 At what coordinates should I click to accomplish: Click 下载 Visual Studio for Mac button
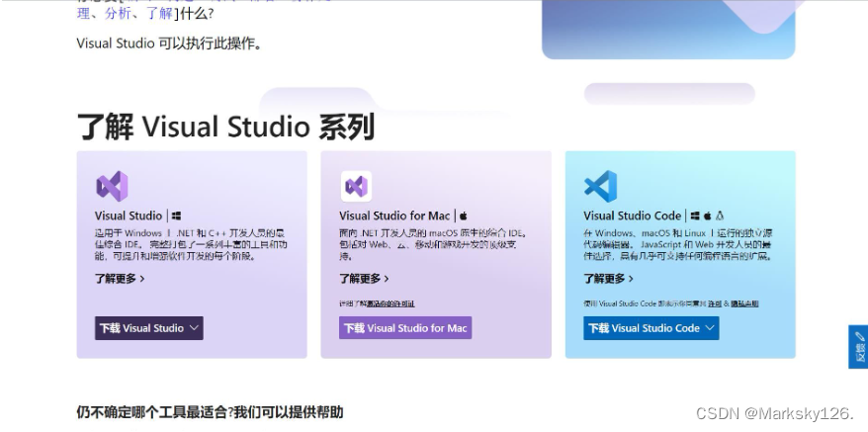click(x=405, y=328)
